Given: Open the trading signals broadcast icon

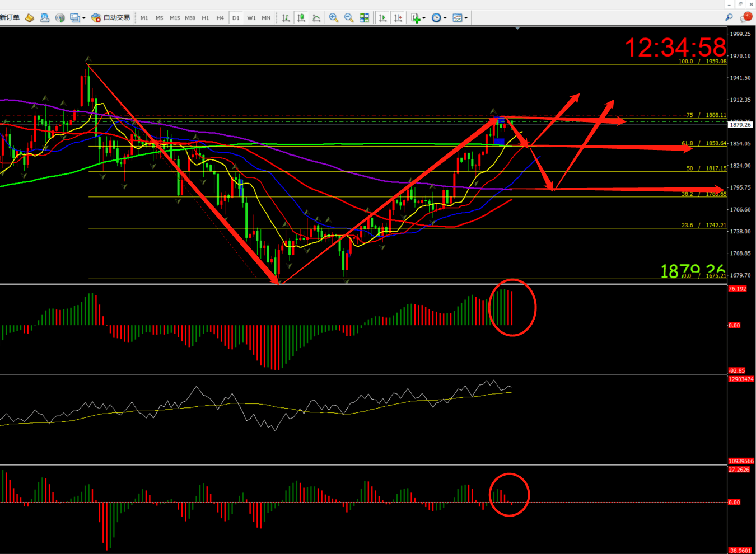Looking at the screenshot, I should point(60,18).
